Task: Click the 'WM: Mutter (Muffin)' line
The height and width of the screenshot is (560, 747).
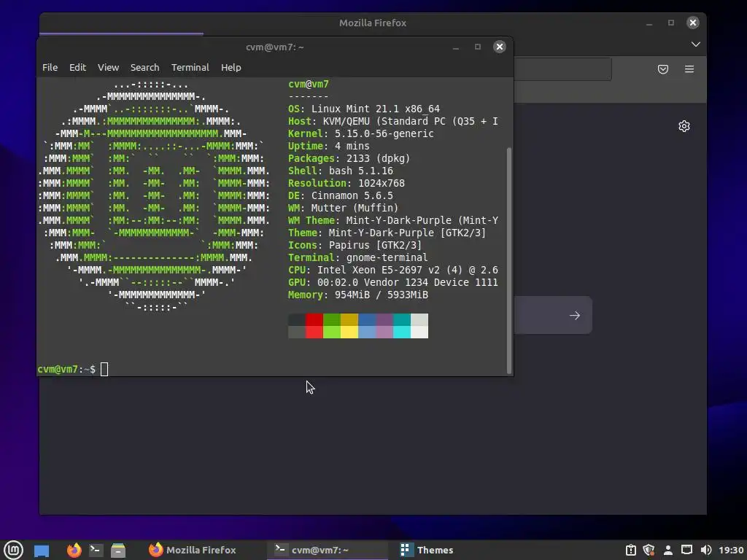Action: pos(343,208)
